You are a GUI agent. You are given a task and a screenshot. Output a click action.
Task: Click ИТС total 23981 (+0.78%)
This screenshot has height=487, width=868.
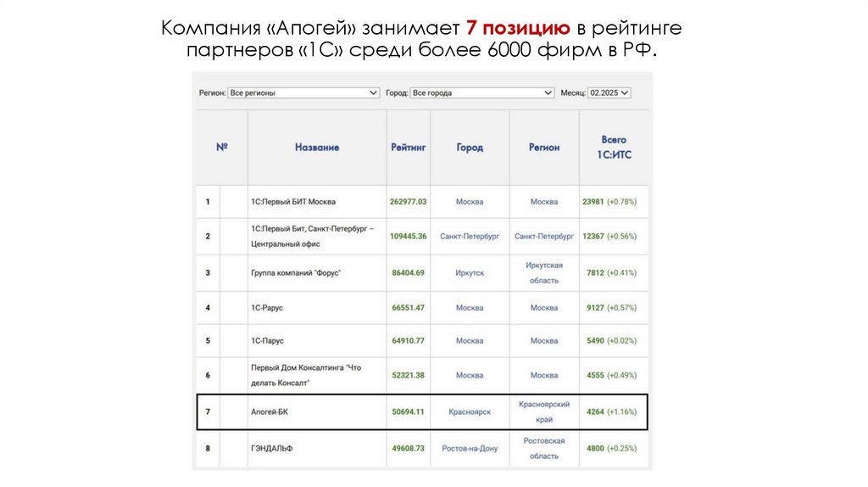coord(609,202)
